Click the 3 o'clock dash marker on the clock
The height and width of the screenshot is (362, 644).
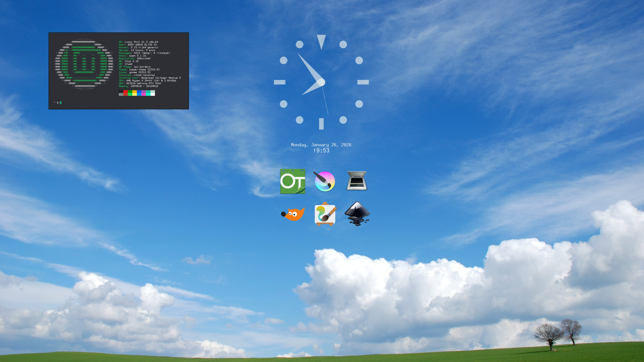[363, 82]
